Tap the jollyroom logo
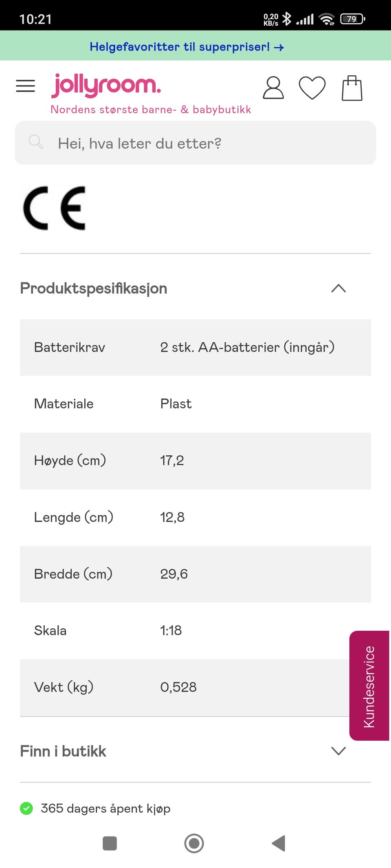The height and width of the screenshot is (868, 391). pyautogui.click(x=106, y=85)
